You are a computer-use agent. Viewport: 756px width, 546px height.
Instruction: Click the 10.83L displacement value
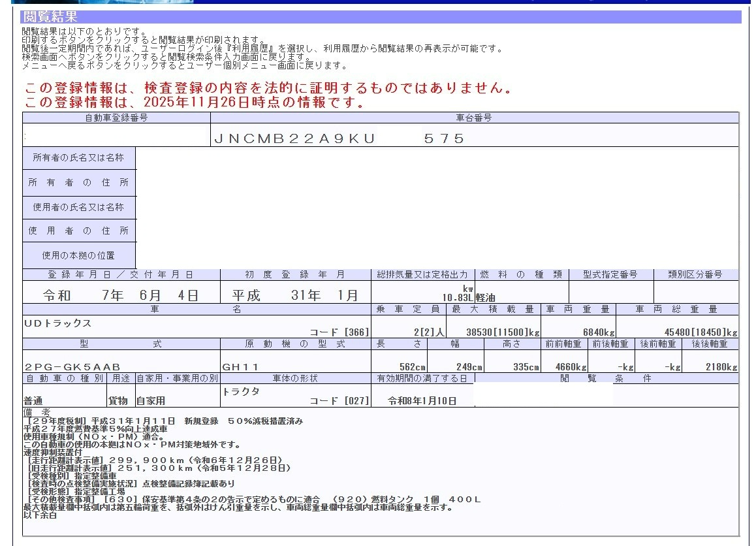click(458, 298)
